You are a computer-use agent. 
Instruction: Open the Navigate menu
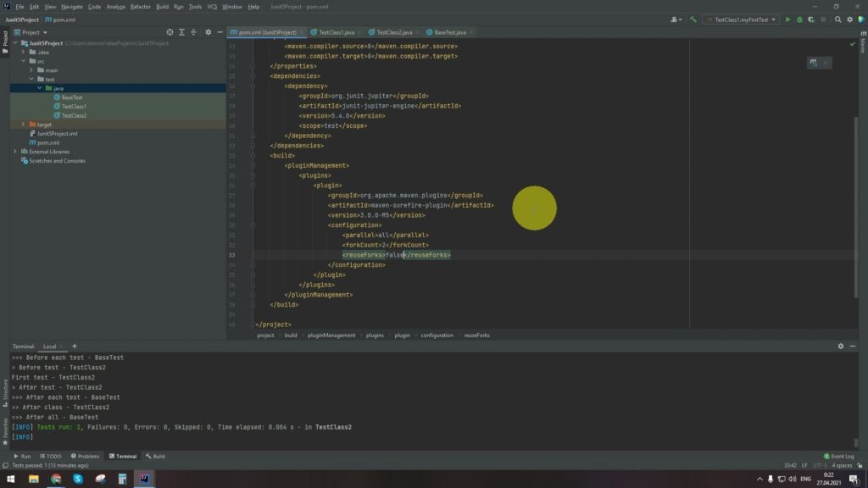(72, 7)
